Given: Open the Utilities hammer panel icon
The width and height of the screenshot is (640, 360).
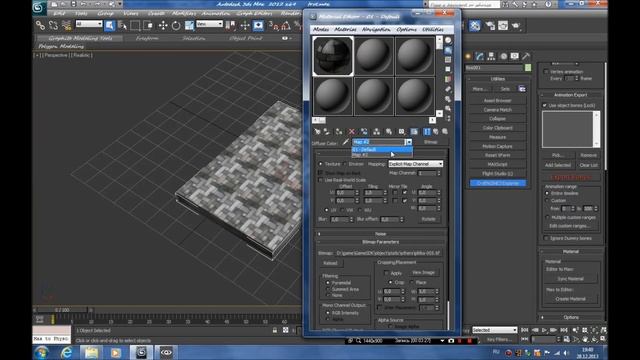Looking at the screenshot, I should [526, 56].
